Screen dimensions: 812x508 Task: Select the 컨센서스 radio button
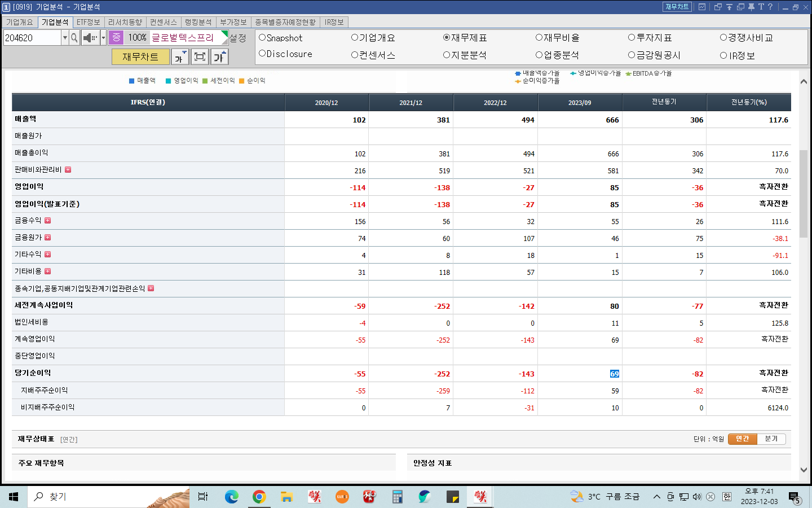pos(355,55)
